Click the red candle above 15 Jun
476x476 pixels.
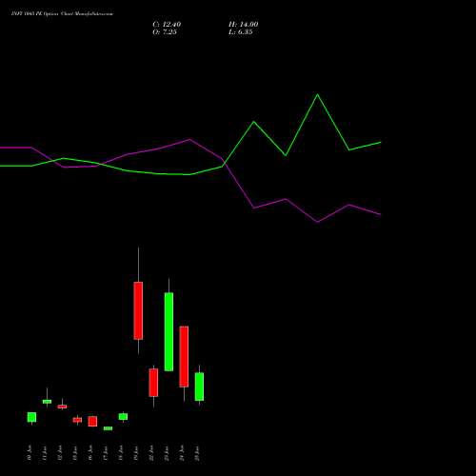point(77,420)
